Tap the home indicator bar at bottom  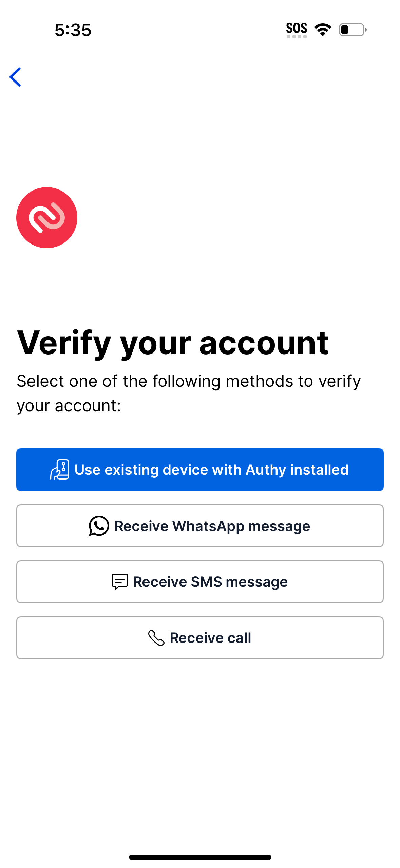tap(200, 856)
